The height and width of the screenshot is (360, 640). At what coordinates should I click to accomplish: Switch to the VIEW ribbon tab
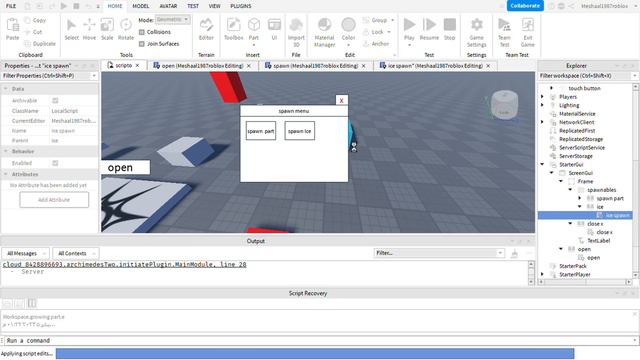(214, 6)
